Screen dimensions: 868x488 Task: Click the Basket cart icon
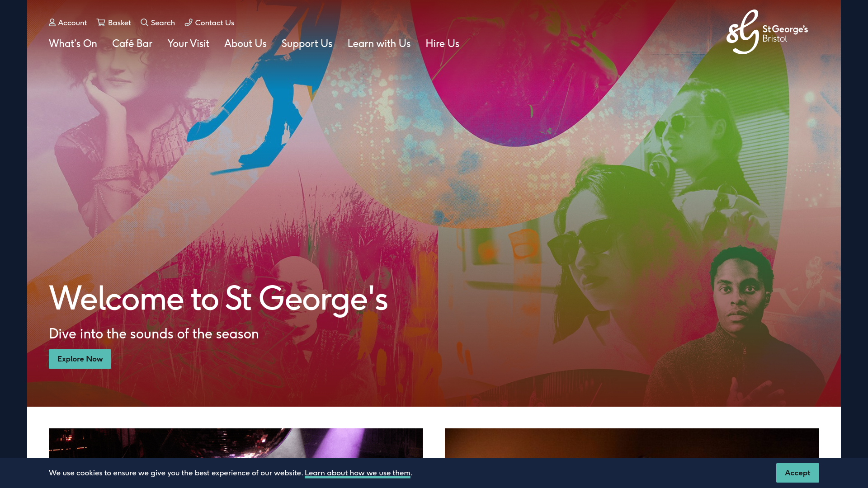(x=101, y=23)
